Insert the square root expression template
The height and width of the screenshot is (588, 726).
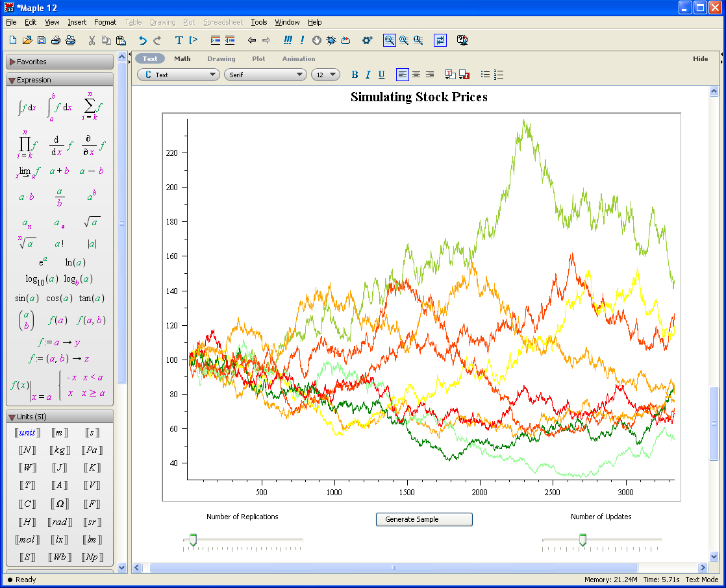[92, 223]
